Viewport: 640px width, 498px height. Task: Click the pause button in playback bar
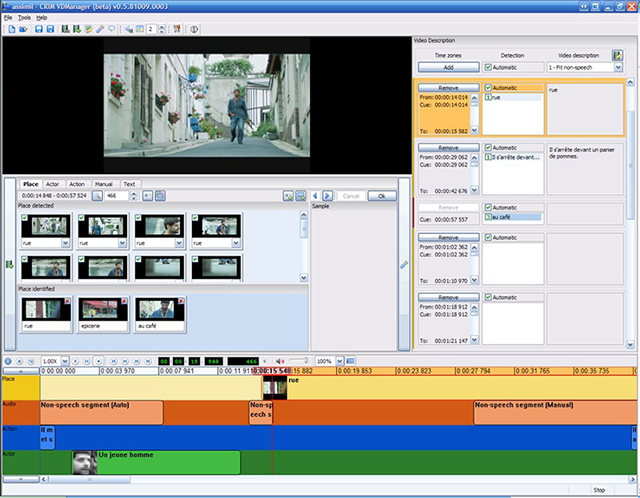(x=87, y=361)
